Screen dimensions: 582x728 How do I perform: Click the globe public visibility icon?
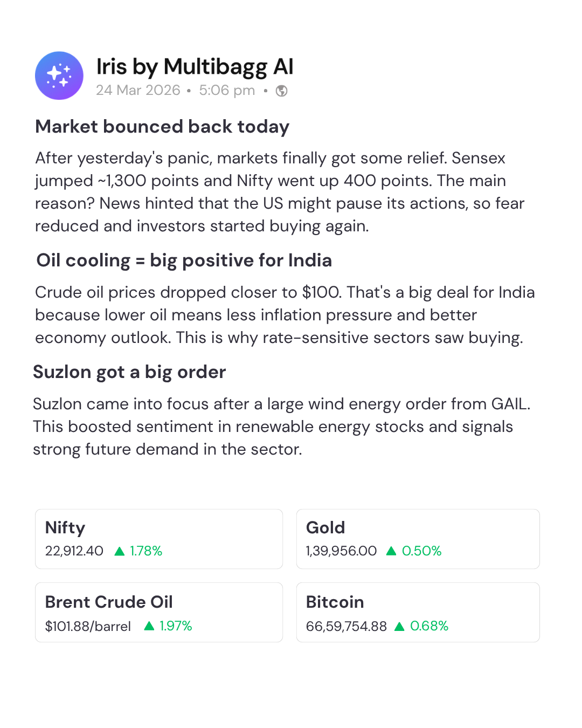(x=281, y=91)
